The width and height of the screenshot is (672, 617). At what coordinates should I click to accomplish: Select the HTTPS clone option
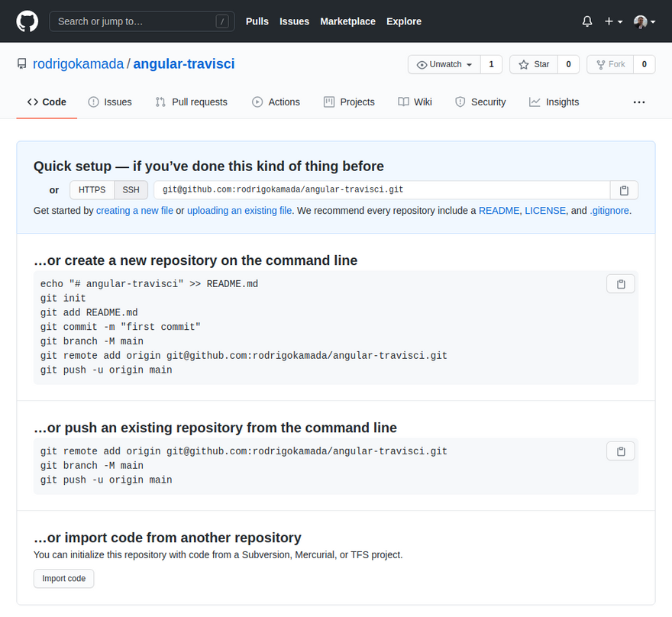[92, 190]
